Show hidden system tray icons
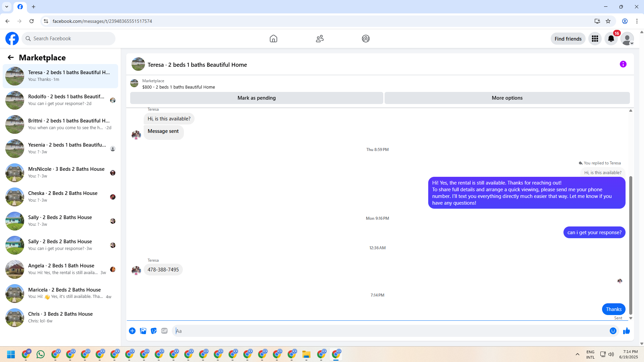644x362 pixels. tap(578, 354)
